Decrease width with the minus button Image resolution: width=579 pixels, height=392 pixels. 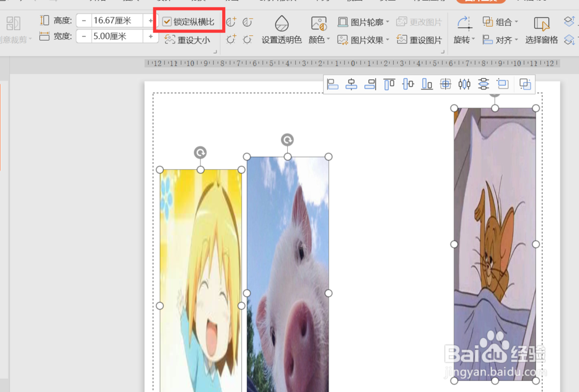tap(84, 36)
